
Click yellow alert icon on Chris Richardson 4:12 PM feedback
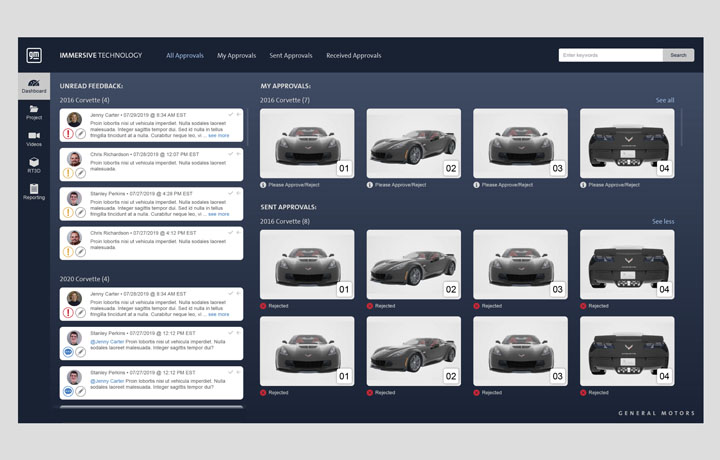click(68, 252)
